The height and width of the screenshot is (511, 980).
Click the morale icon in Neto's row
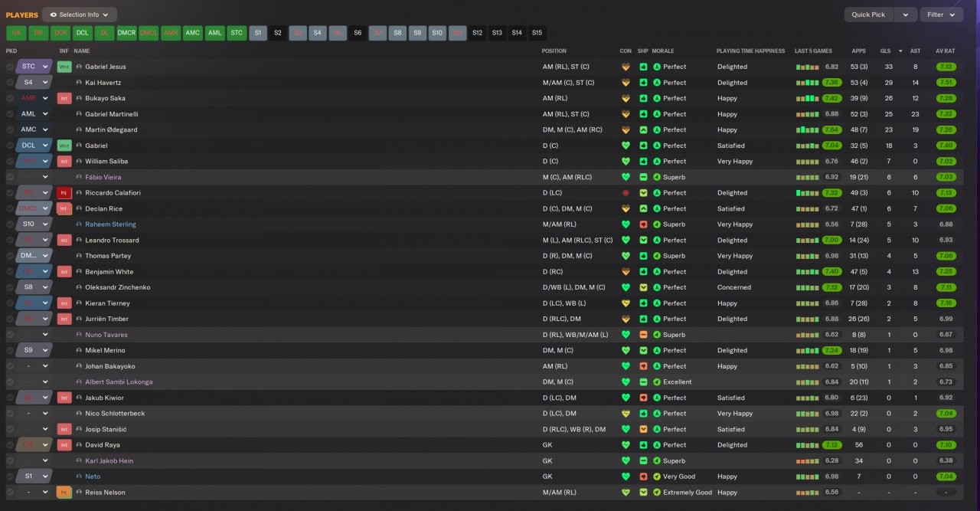pos(657,477)
